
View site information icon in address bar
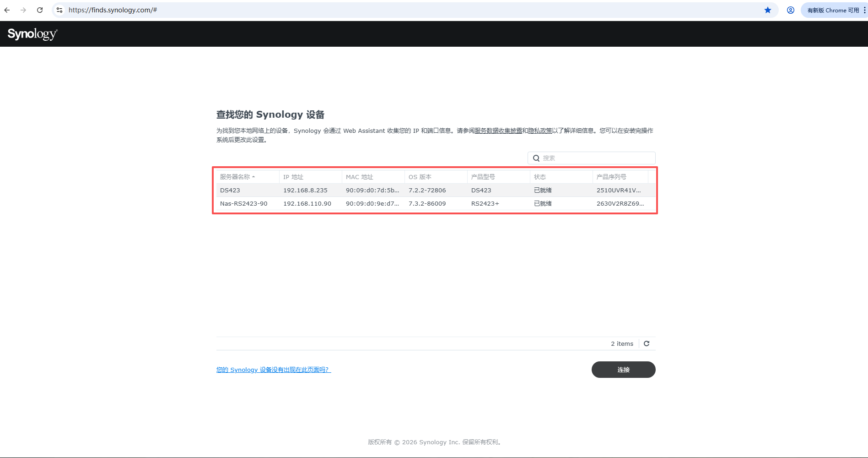click(59, 10)
